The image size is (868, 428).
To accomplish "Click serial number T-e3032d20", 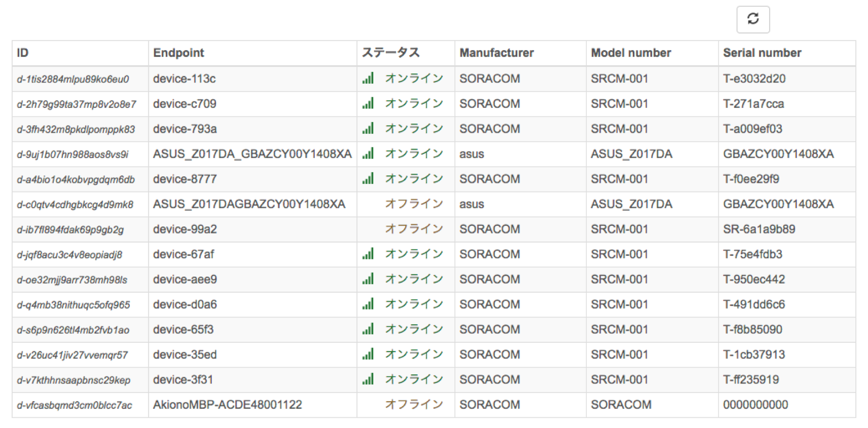I will (x=754, y=79).
